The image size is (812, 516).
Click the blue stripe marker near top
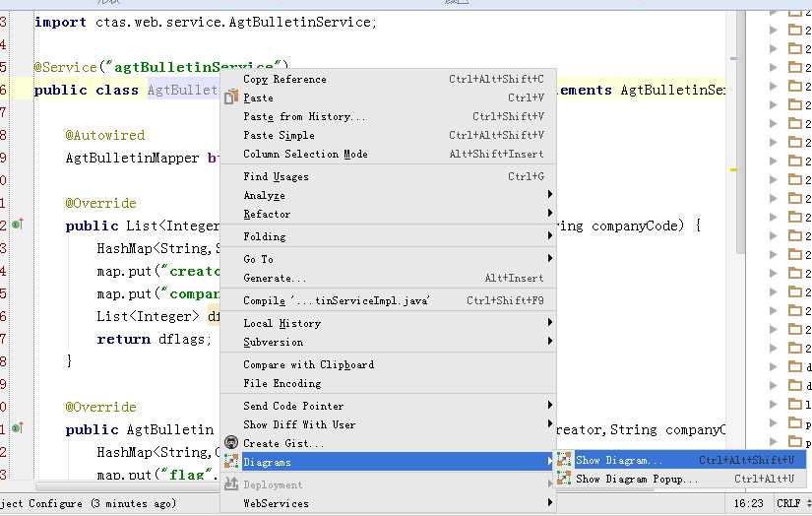coord(733,58)
